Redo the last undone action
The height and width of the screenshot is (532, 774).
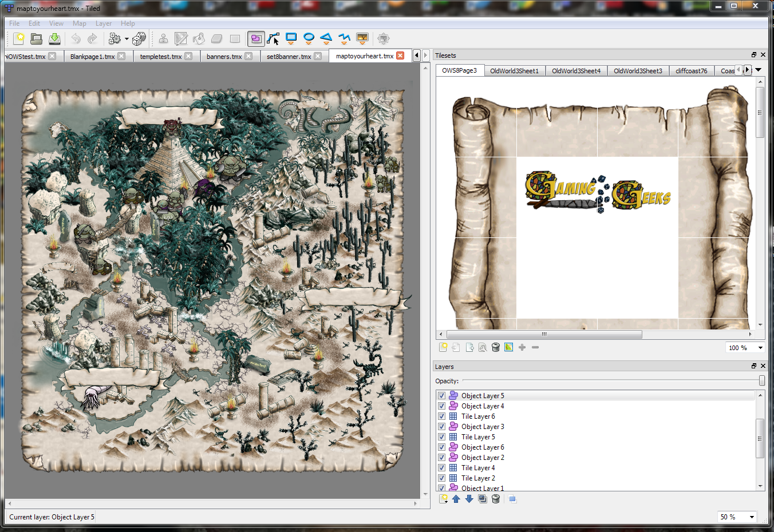click(92, 38)
